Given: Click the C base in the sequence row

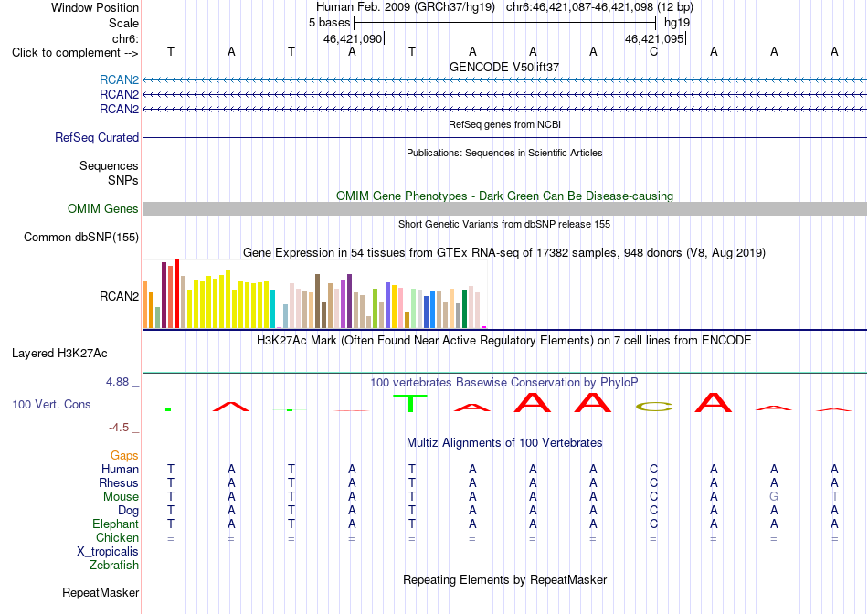Looking at the screenshot, I should pyautogui.click(x=654, y=52).
